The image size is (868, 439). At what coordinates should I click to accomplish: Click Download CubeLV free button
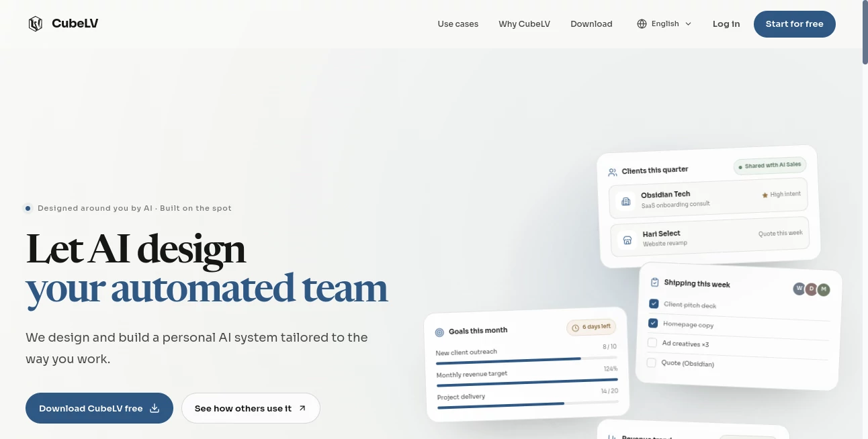99,408
